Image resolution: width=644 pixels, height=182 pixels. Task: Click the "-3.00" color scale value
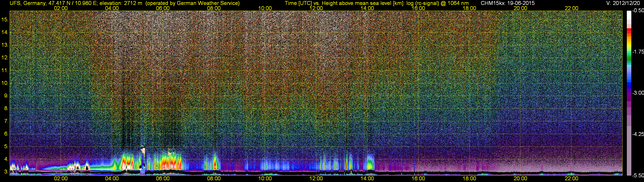click(638, 93)
